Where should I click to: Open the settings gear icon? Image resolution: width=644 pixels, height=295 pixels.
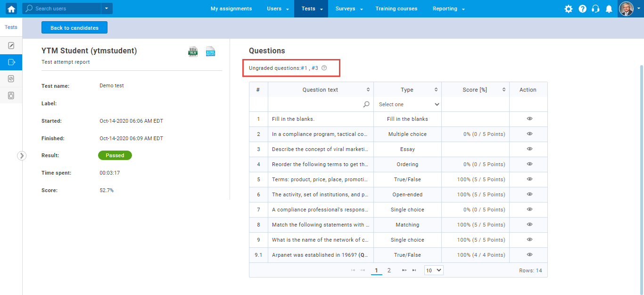[x=569, y=8]
